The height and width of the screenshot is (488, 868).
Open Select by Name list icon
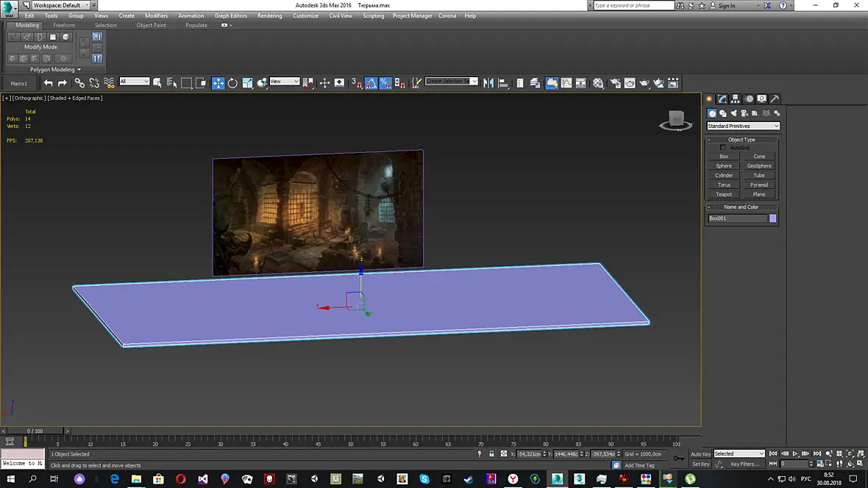(171, 83)
